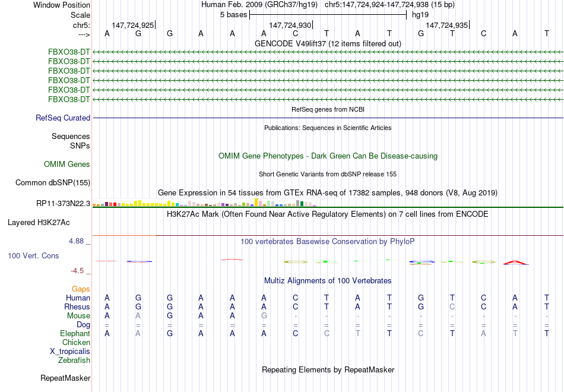Click the Window Position label

tap(62, 5)
